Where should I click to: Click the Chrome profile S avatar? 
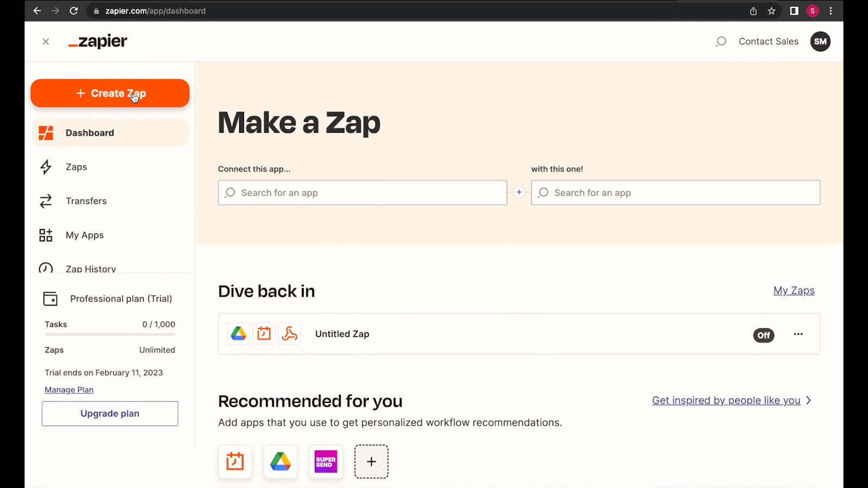click(x=813, y=11)
